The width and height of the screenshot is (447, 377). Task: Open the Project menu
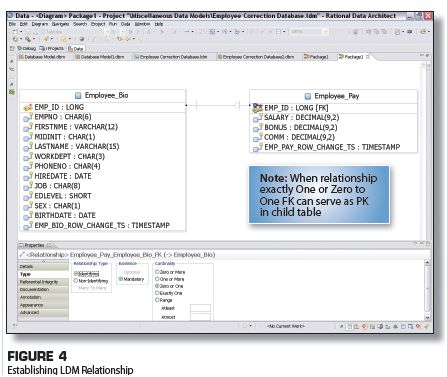click(98, 24)
